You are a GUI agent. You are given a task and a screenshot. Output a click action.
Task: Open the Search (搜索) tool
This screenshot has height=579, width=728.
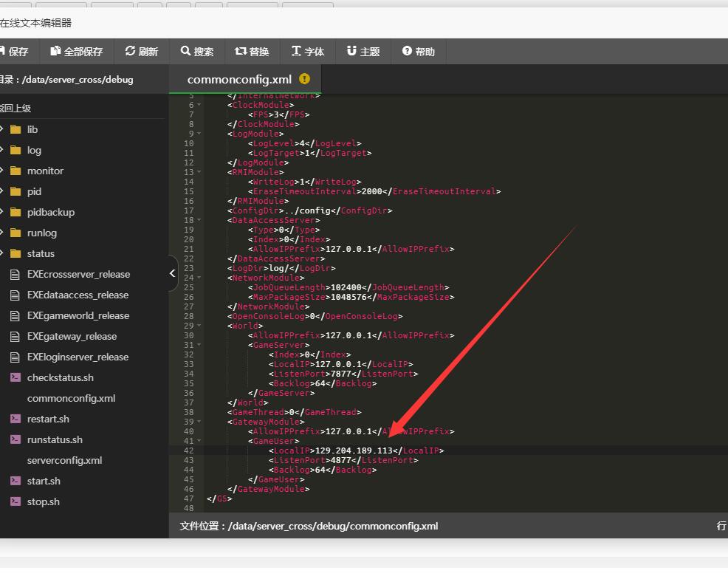click(186, 51)
